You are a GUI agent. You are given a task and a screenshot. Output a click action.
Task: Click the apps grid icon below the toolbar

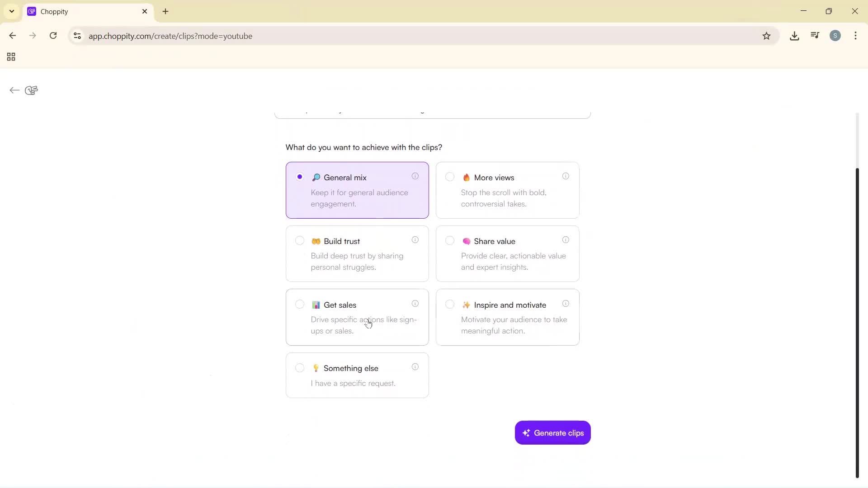pos(10,56)
